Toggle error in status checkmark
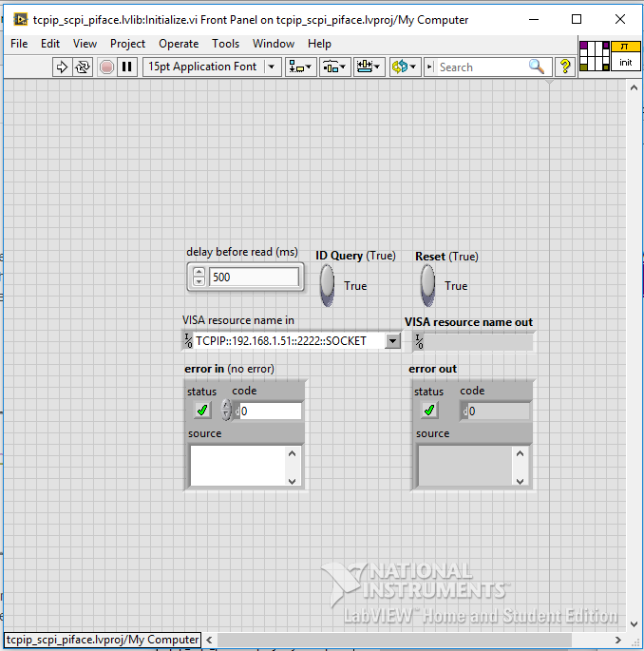 coord(202,411)
